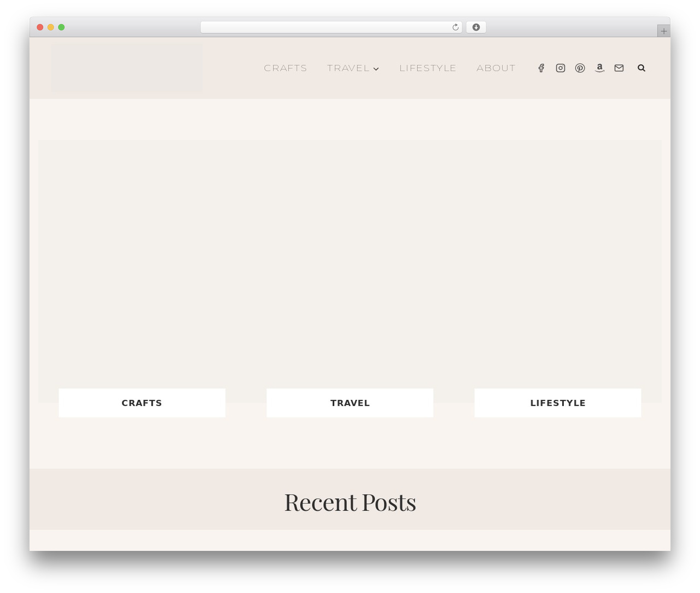This screenshot has height=593, width=700.
Task: Open site search magnifier icon
Action: point(641,68)
